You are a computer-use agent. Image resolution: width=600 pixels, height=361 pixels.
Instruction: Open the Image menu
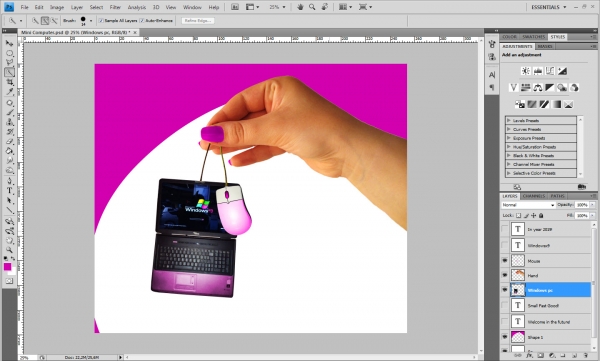[57, 7]
